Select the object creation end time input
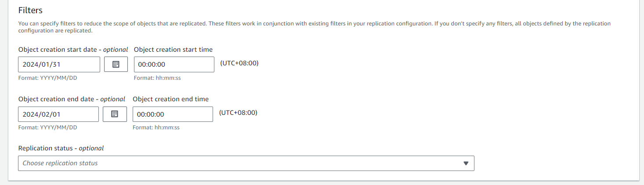Screen dimensions: 644x185 coord(173,114)
